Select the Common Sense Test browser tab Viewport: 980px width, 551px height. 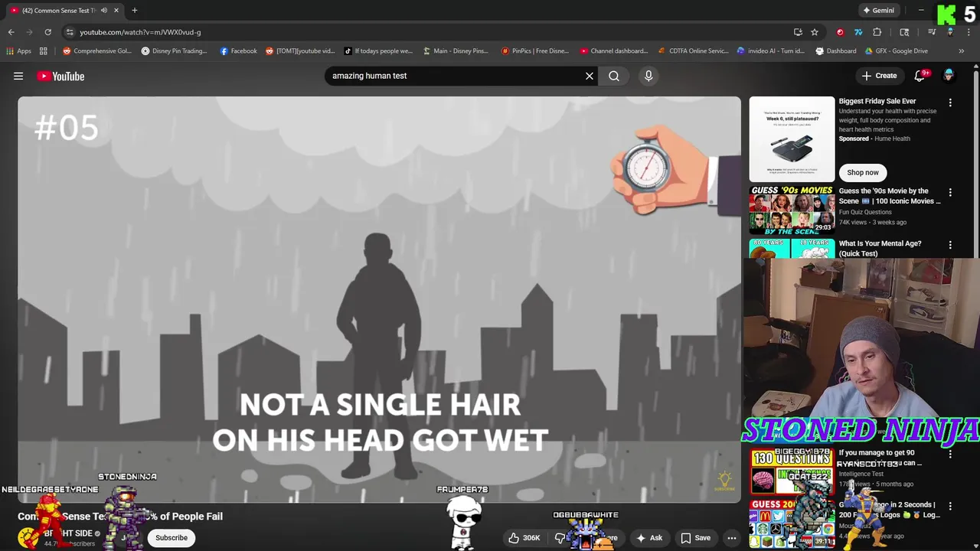pyautogui.click(x=64, y=11)
